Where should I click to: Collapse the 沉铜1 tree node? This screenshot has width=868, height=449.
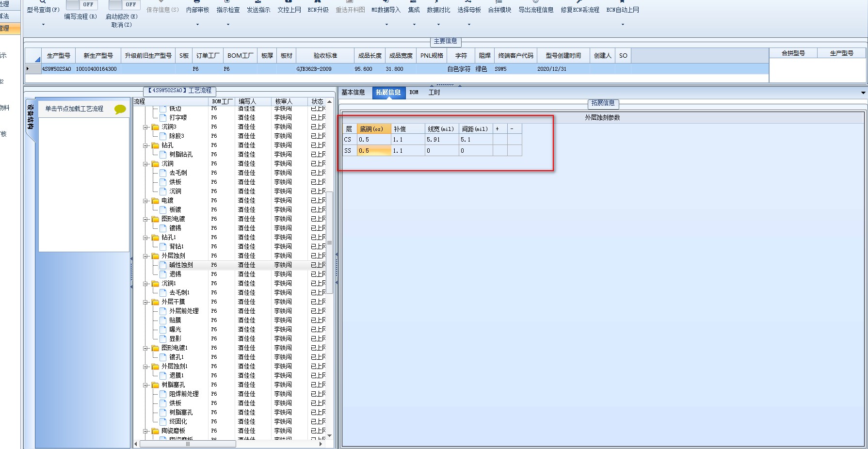(145, 284)
